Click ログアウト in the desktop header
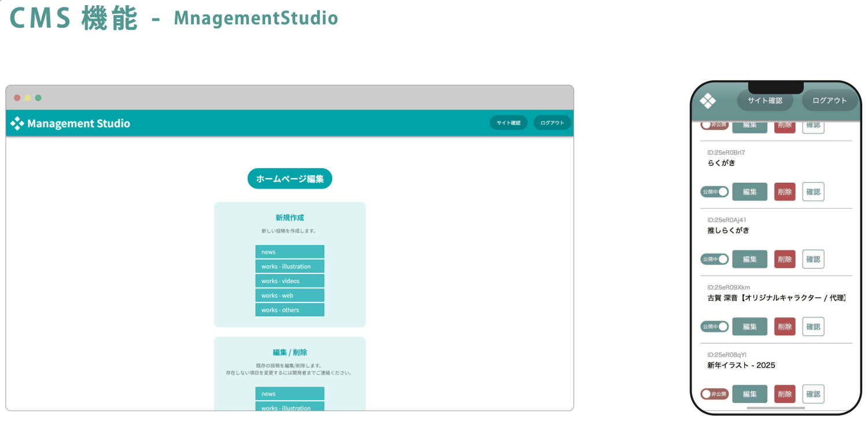 click(x=552, y=123)
